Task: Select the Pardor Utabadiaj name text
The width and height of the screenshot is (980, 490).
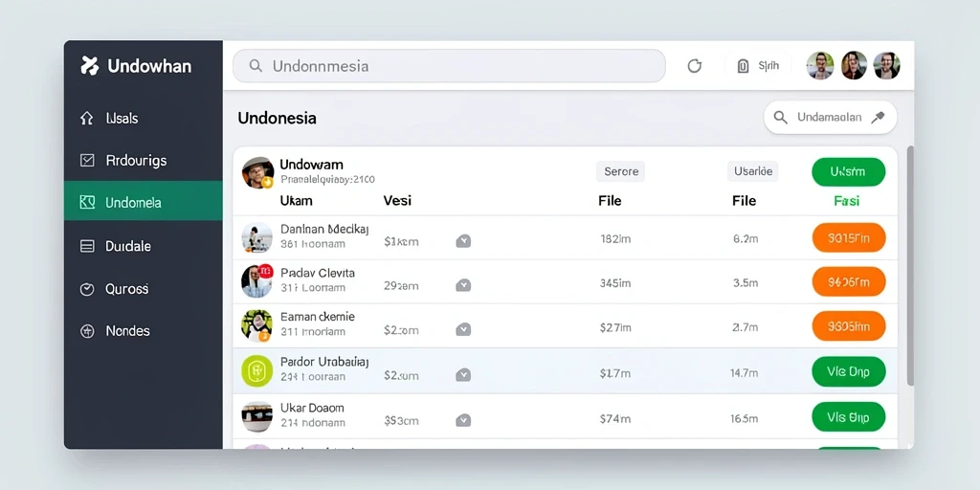Action: [324, 361]
